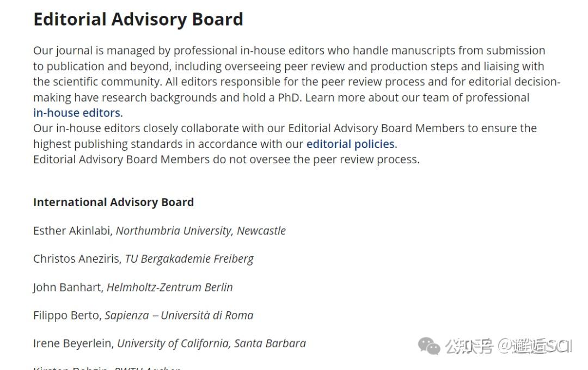Click Helmholtz-Zentrum Berlin affiliation text
The image size is (588, 370).
(170, 287)
